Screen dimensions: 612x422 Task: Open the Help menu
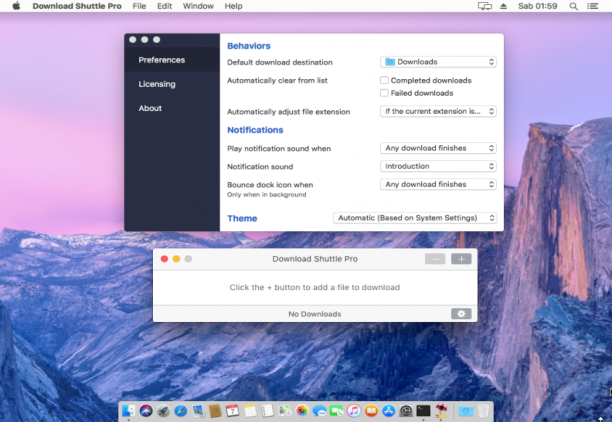[x=233, y=6]
